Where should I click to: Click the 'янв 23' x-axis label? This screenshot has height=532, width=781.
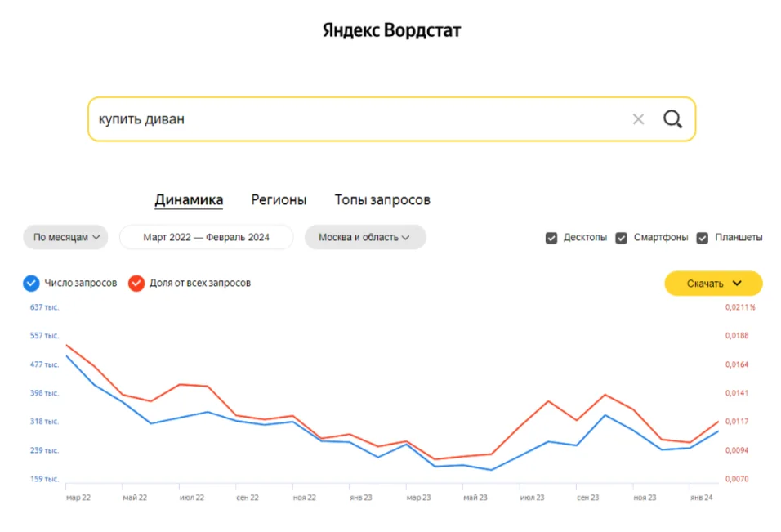(361, 498)
